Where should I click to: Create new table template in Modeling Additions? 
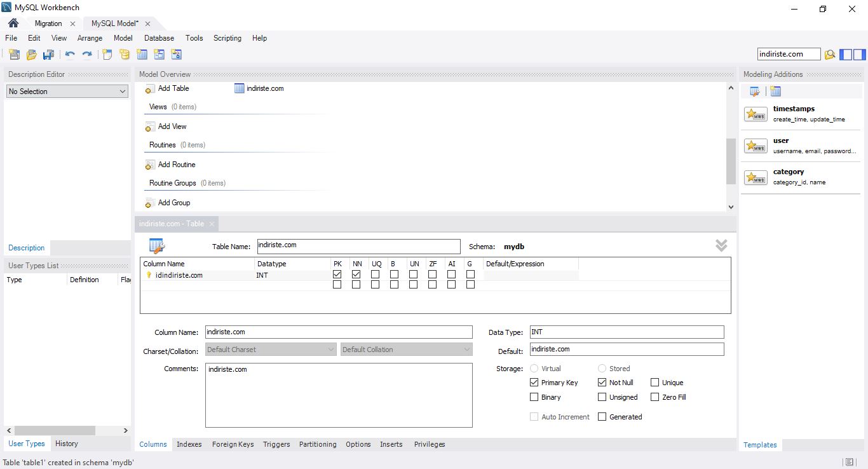click(x=775, y=92)
